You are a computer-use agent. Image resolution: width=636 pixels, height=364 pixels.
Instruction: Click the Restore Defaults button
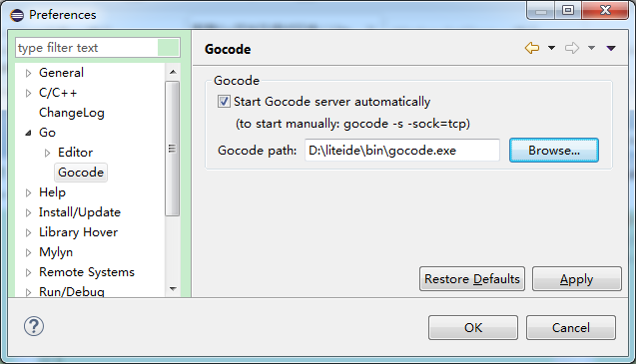471,279
